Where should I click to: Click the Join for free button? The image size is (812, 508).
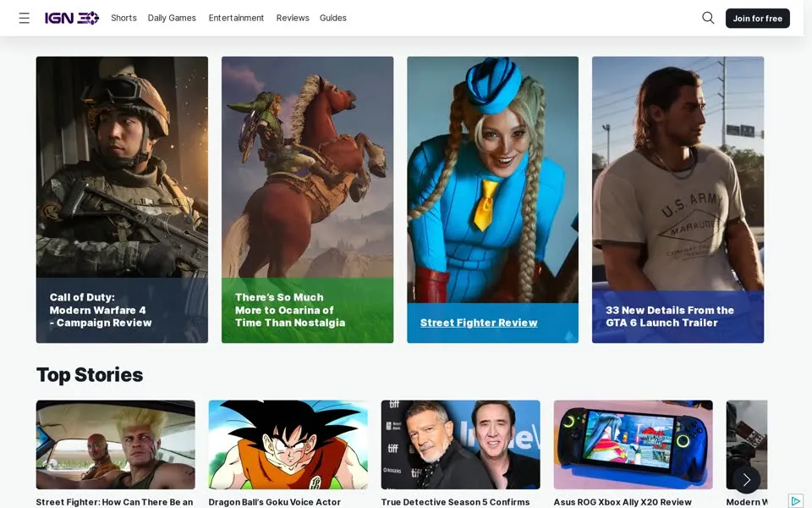[758, 18]
